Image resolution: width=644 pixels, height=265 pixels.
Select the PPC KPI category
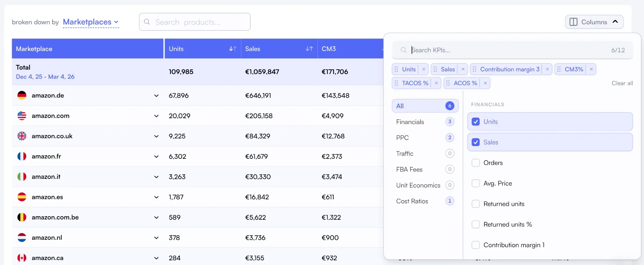coord(425,137)
